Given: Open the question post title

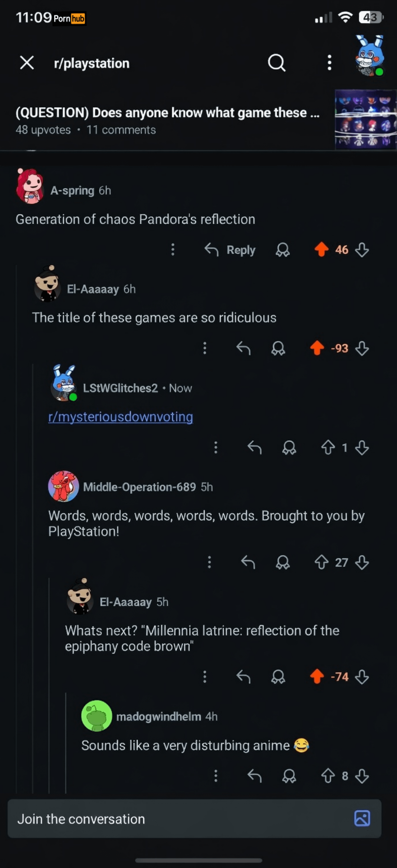Looking at the screenshot, I should tap(167, 112).
